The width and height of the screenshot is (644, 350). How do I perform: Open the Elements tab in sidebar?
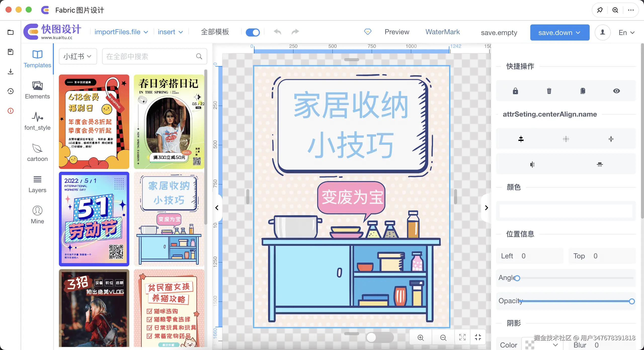[x=37, y=90]
